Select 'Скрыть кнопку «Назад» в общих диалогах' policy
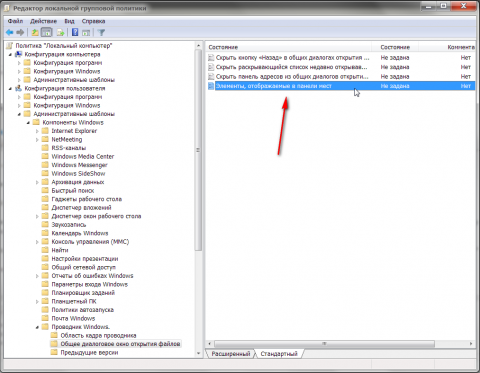This screenshot has width=480, height=373. (292, 57)
